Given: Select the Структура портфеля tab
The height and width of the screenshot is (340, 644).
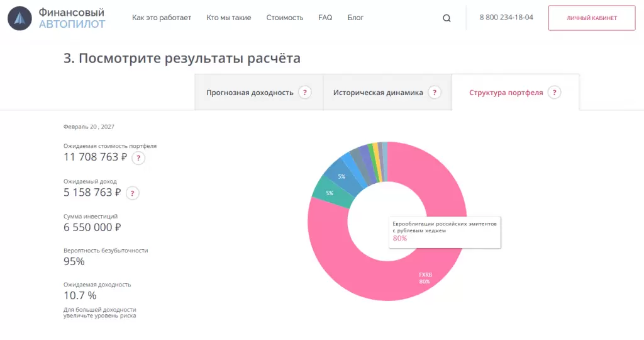Looking at the screenshot, I should click(506, 93).
